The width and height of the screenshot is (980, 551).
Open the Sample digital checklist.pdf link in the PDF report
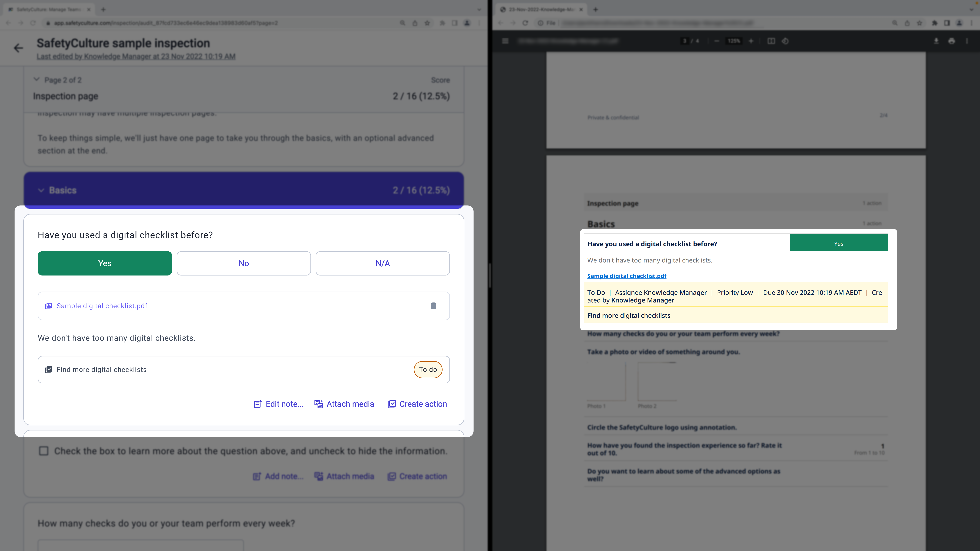click(x=627, y=276)
